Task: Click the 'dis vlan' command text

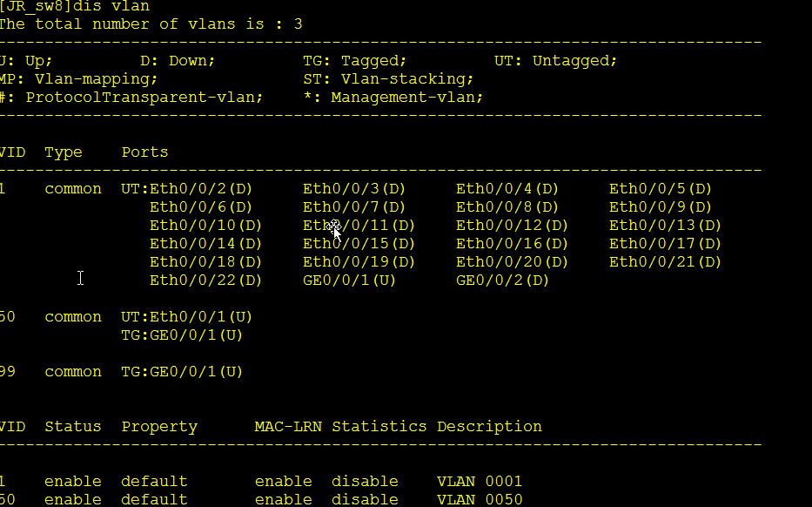Action: pos(111,6)
